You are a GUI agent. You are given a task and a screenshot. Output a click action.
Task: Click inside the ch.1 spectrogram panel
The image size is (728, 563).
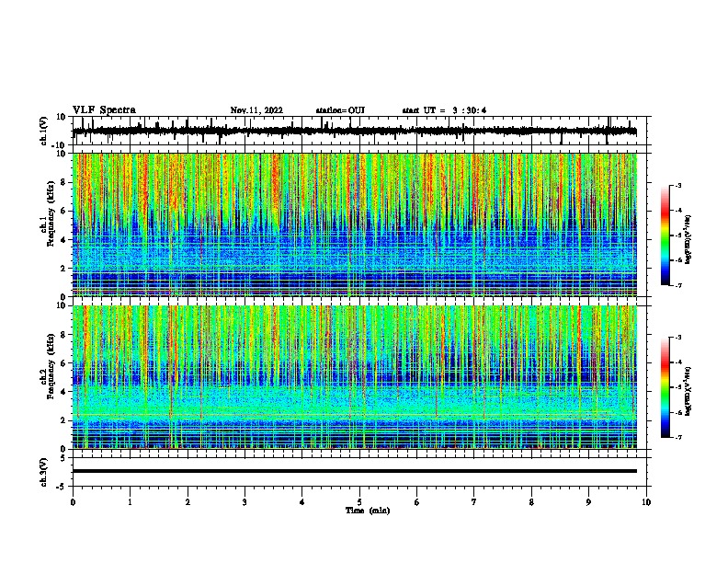354,224
